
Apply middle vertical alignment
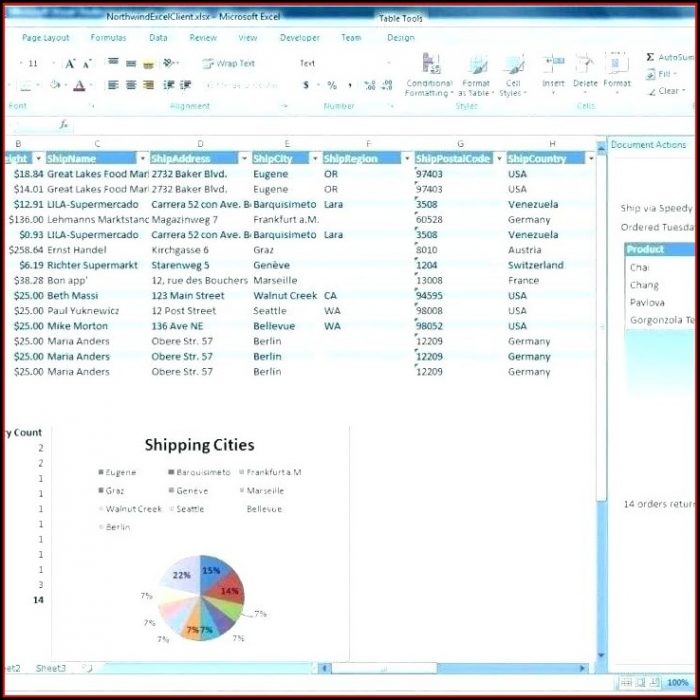(131, 63)
